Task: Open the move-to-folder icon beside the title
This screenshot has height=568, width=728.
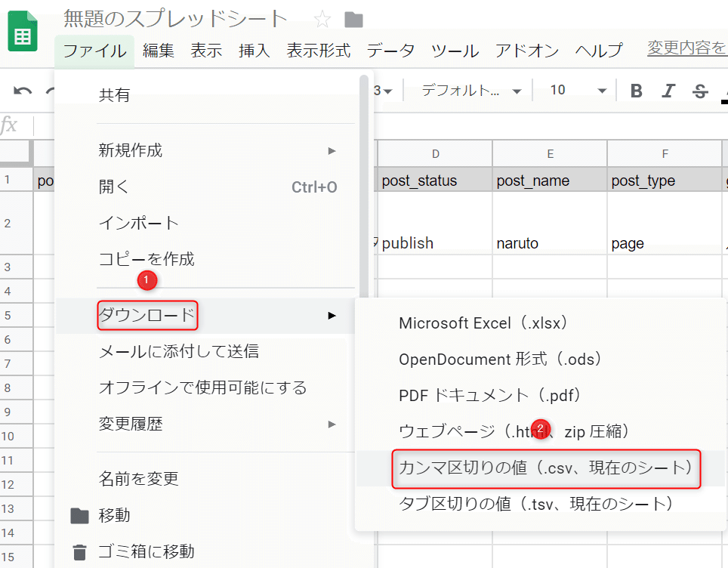Action: tap(353, 20)
